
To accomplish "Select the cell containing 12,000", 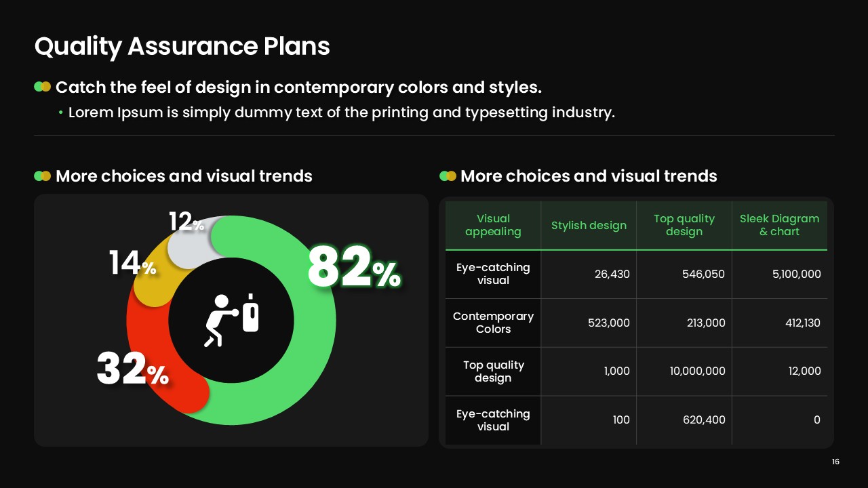I will pos(780,371).
